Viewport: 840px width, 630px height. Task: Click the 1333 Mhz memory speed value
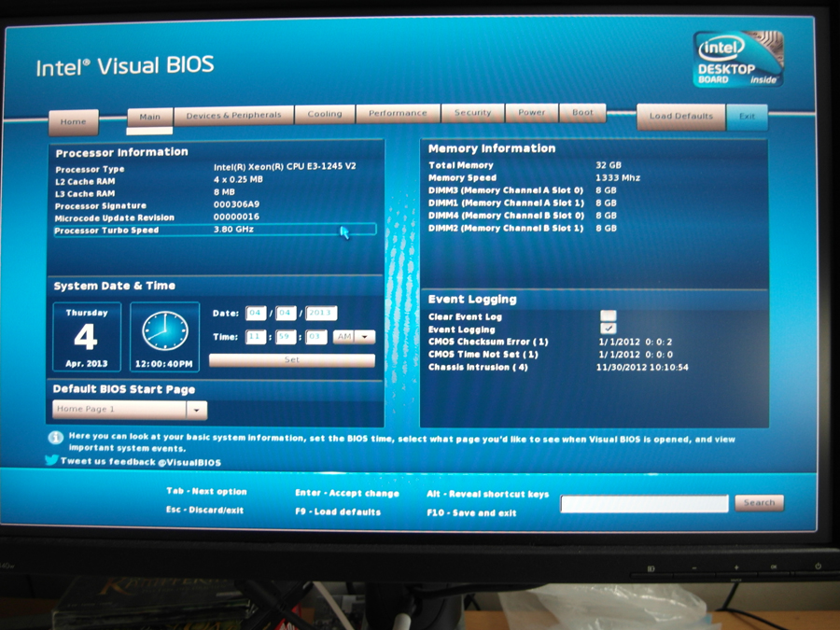[618, 178]
